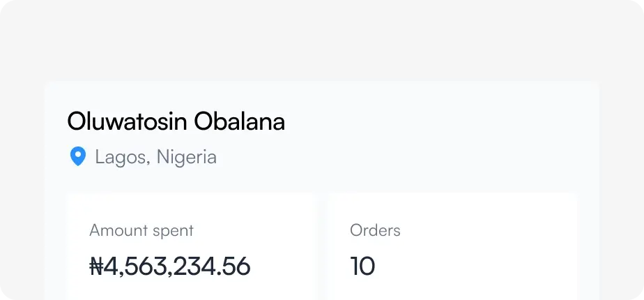Click the Orders label

pos(375,230)
